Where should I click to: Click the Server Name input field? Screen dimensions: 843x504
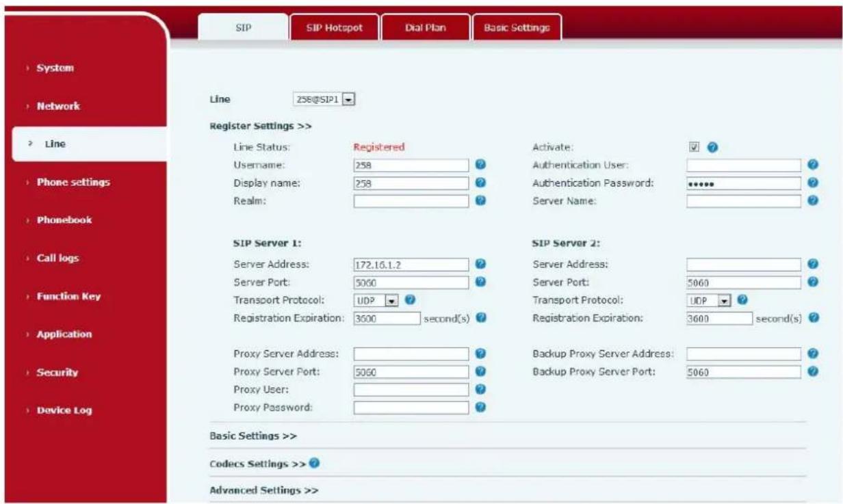coord(744,201)
